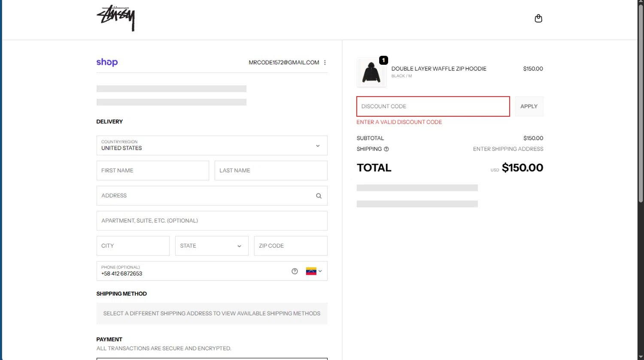Click the item quantity badge on hoodie
Screen dimensions: 644x360
383,60
